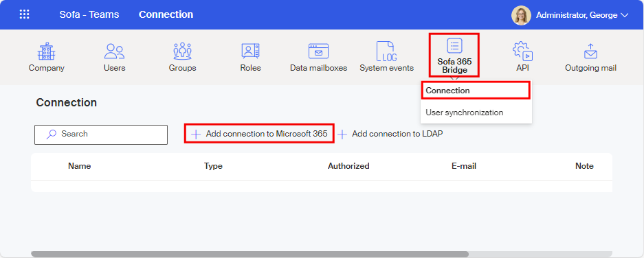The width and height of the screenshot is (644, 258).
Task: Click Connection in the top header
Action: pyautogui.click(x=166, y=14)
